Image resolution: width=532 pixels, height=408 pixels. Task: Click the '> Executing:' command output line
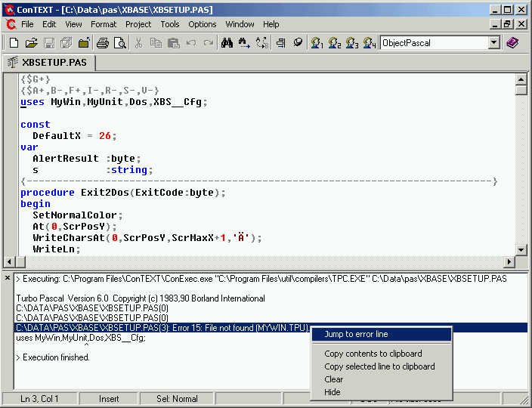click(261, 279)
